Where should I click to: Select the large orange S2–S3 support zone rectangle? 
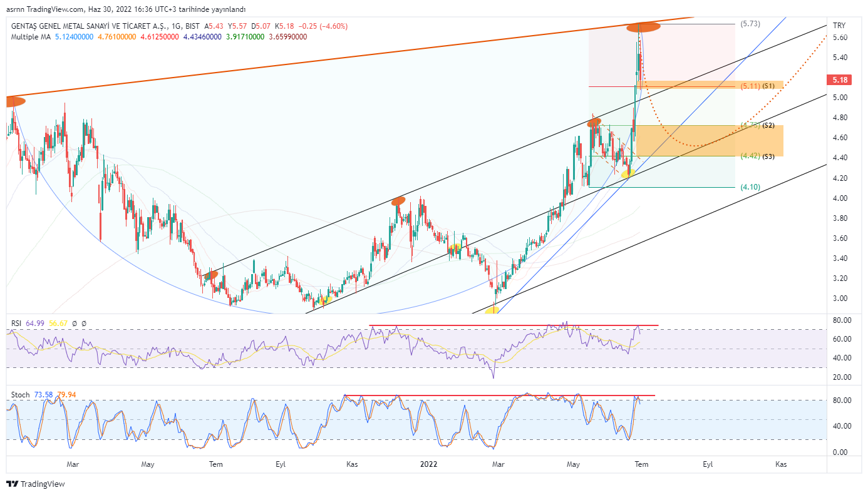(x=685, y=141)
